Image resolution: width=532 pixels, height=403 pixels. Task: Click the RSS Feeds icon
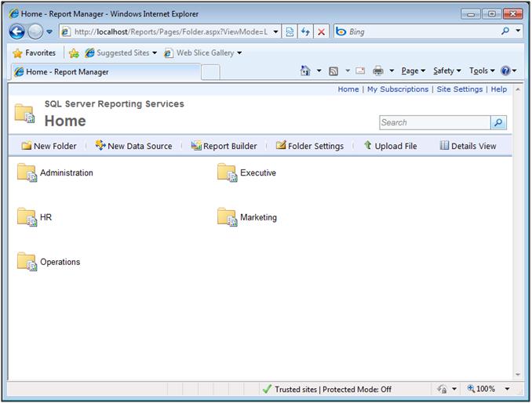tap(333, 71)
